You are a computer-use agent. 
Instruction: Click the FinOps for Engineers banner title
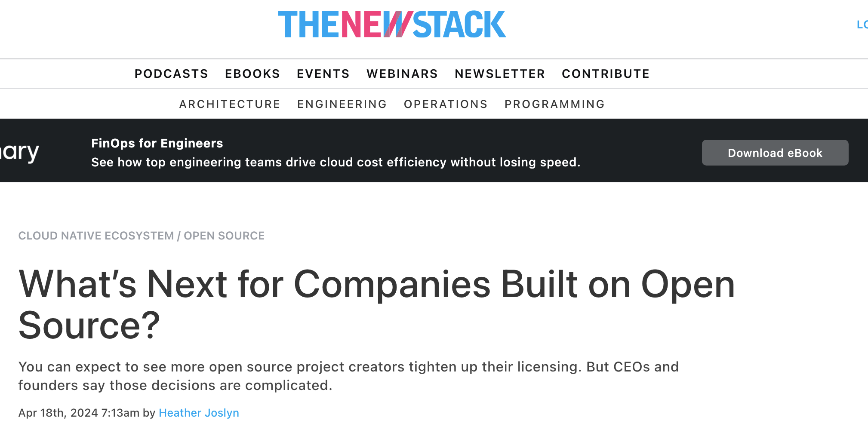157,143
